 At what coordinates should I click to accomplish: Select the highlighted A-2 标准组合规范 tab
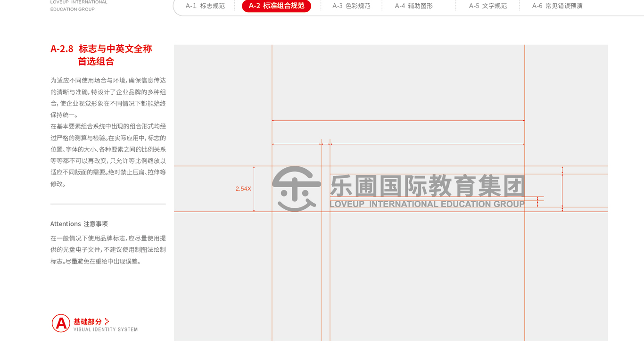click(276, 6)
